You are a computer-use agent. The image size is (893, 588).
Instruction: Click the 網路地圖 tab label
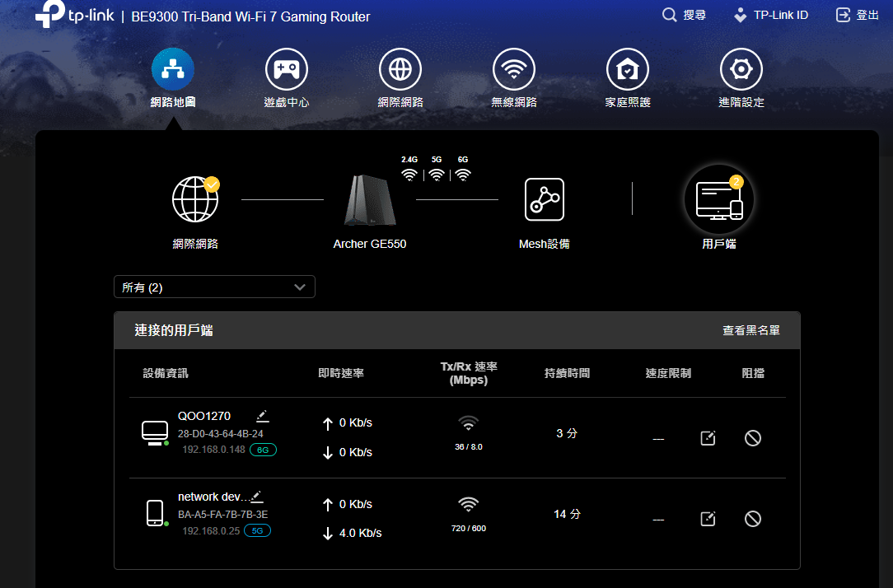point(172,102)
